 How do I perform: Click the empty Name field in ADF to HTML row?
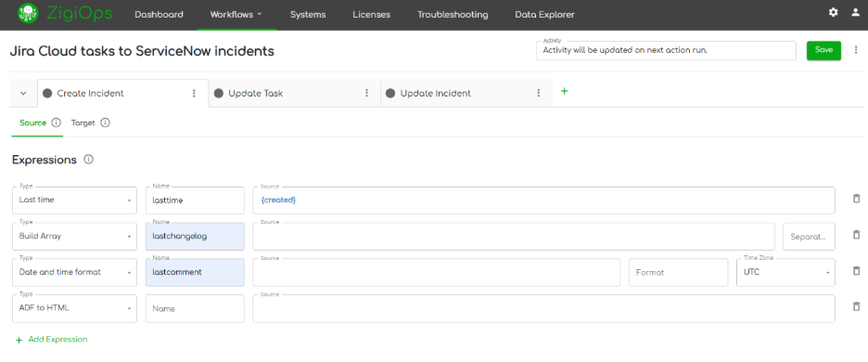pos(195,308)
